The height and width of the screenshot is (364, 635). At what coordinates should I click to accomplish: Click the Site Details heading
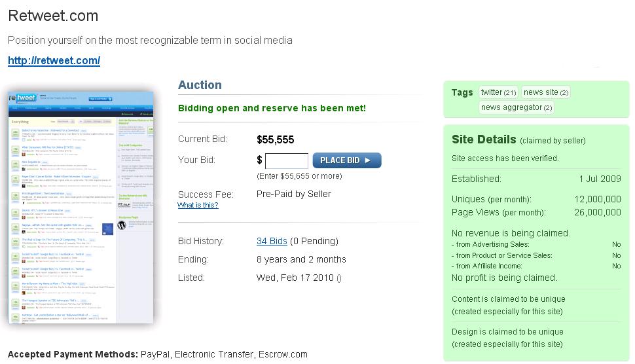pos(484,139)
